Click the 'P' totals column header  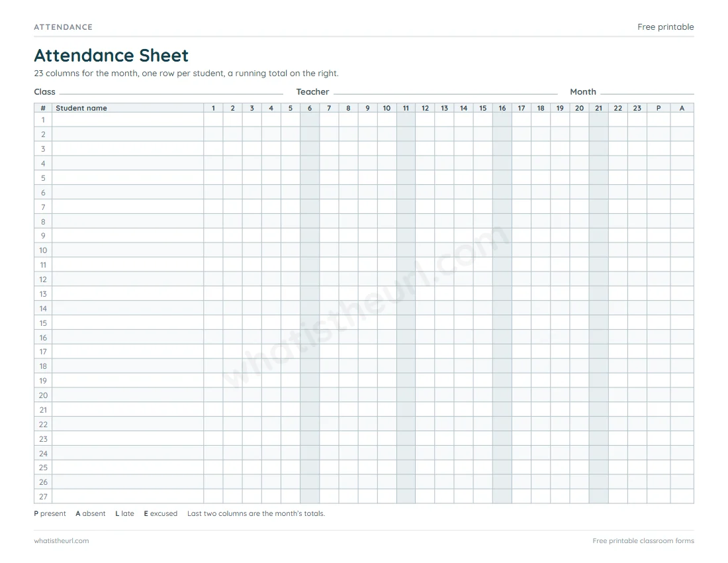659,108
